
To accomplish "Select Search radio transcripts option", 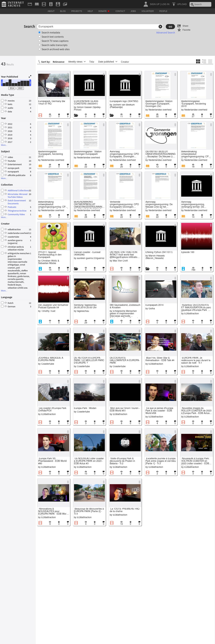I will click(x=39, y=45).
